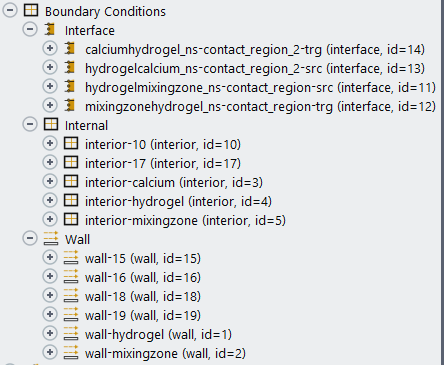
Task: Click the Internal group grid icon
Action: (51, 124)
